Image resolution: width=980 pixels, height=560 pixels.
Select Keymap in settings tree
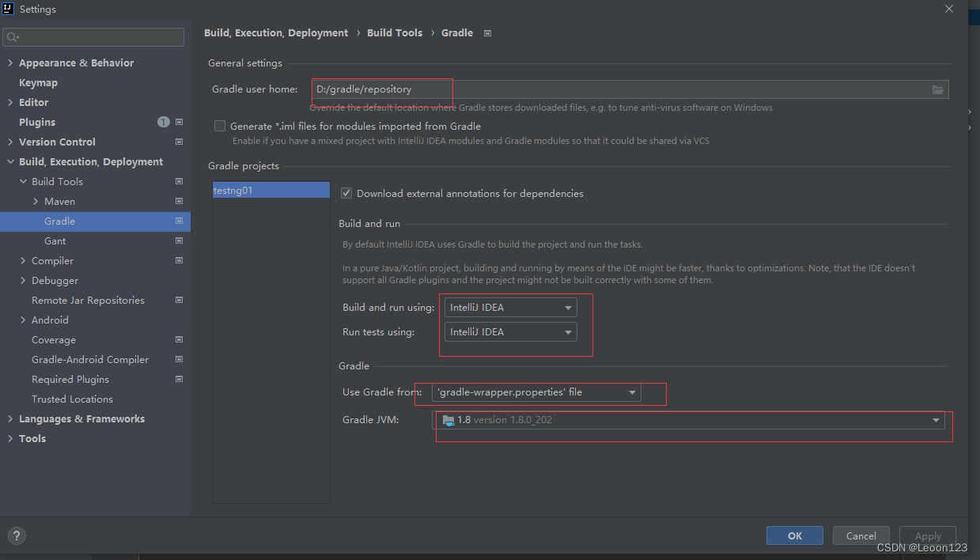coord(38,82)
